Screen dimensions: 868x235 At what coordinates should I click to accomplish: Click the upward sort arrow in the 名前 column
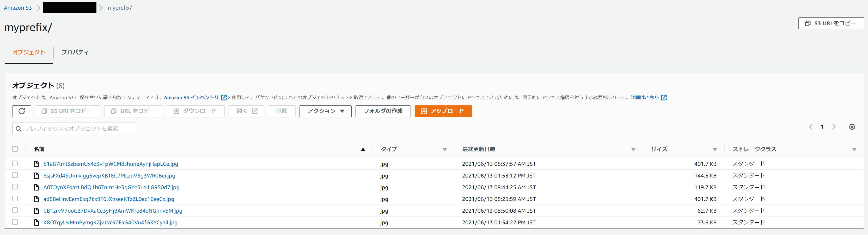[x=363, y=149]
